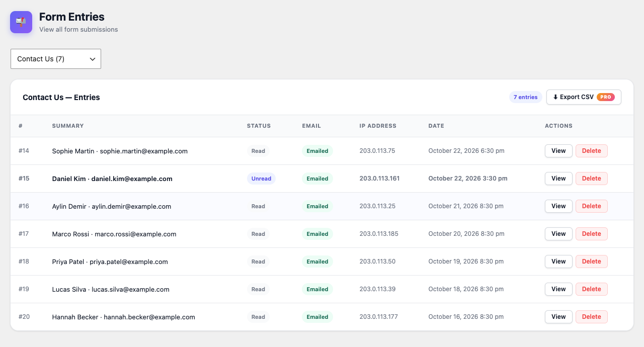This screenshot has width=644, height=347.
Task: Click the SUMMARY column header
Action: [68, 126]
